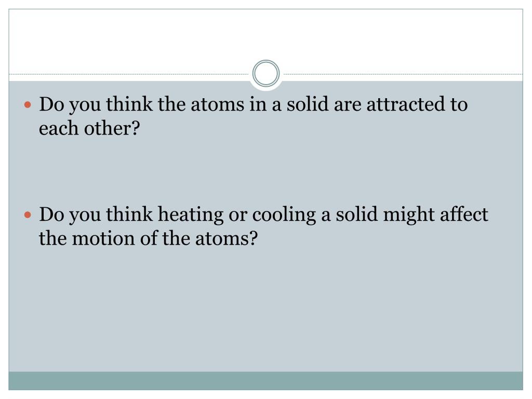532x399 pixels.
Task: Click the dashed line right of circle
Action: coord(403,74)
